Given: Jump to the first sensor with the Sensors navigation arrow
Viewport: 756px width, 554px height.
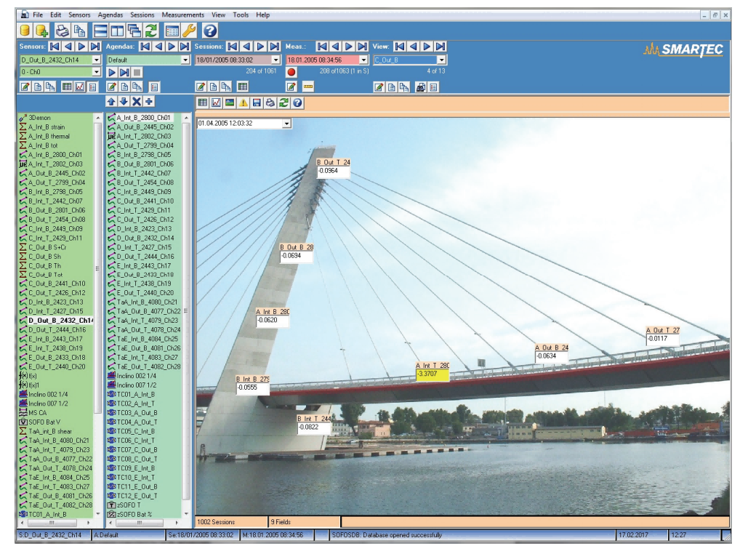Looking at the screenshot, I should coord(54,47).
